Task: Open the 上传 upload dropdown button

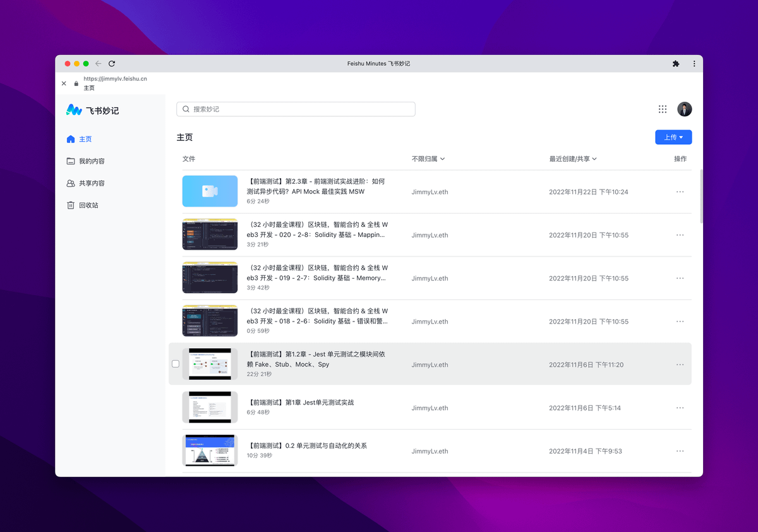Action: pyautogui.click(x=673, y=137)
